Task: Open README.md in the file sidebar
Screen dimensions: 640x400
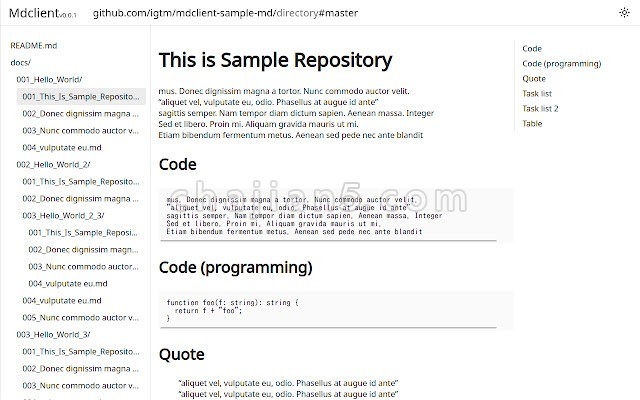Action: click(33, 46)
